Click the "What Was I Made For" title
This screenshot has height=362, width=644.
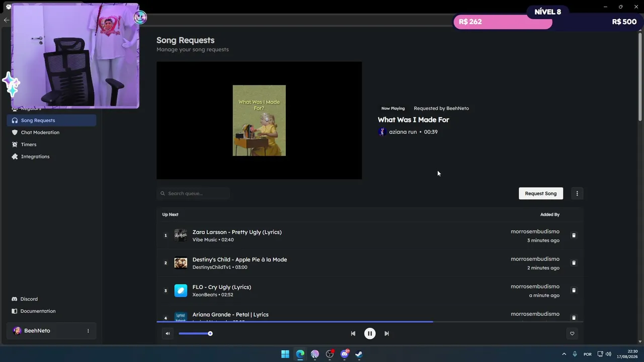click(414, 120)
